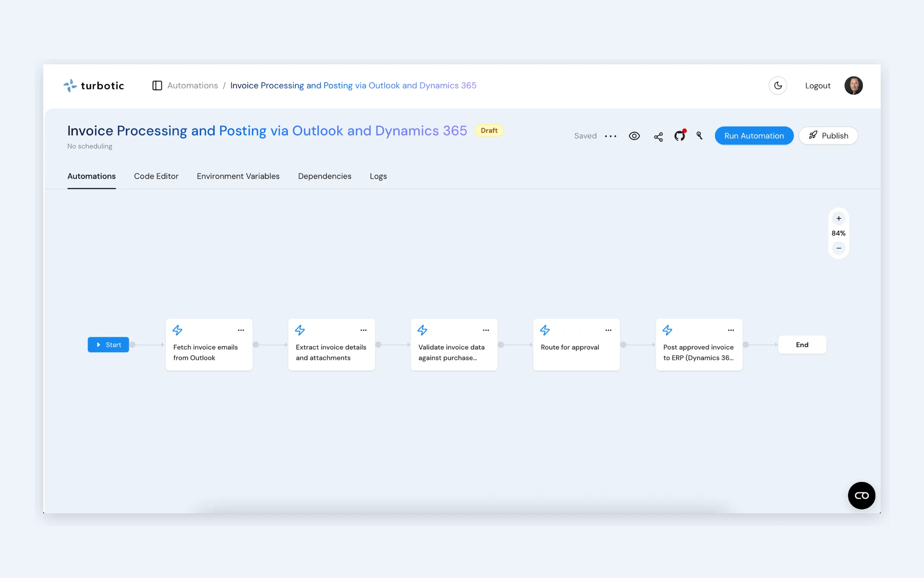Screen dimensions: 924x578
Task: Open options menu on Validate invoice data step
Action: [x=486, y=330]
